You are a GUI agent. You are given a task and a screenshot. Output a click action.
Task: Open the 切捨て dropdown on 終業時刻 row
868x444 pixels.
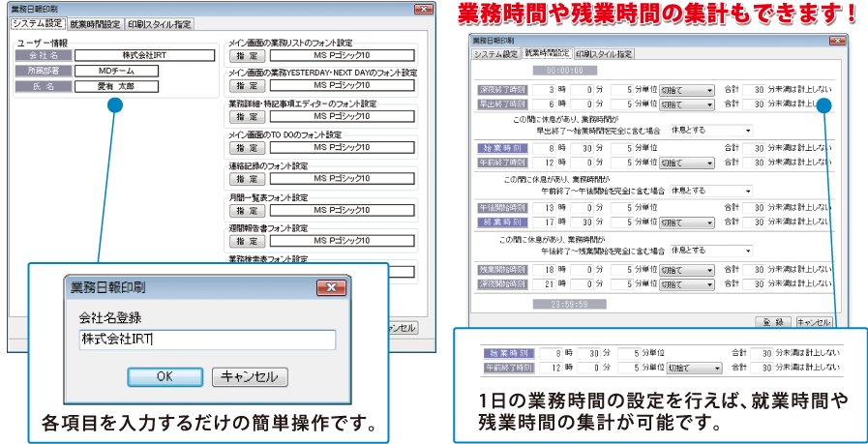[x=686, y=222]
